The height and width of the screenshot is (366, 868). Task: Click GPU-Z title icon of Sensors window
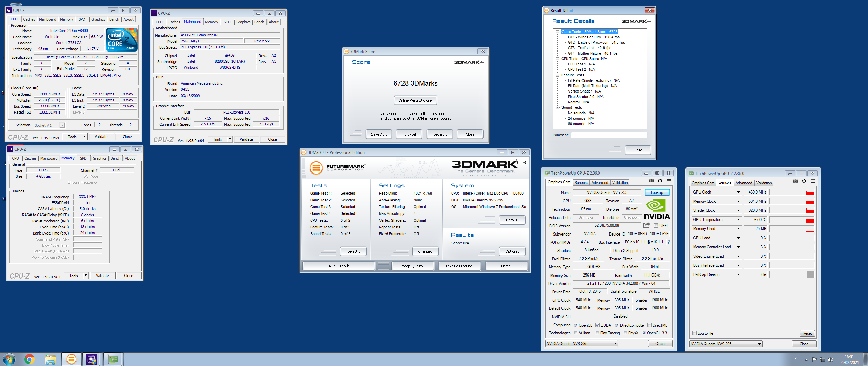click(x=691, y=173)
